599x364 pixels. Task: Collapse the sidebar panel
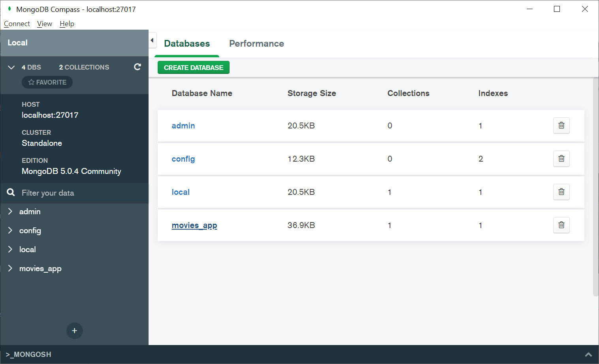tap(152, 40)
